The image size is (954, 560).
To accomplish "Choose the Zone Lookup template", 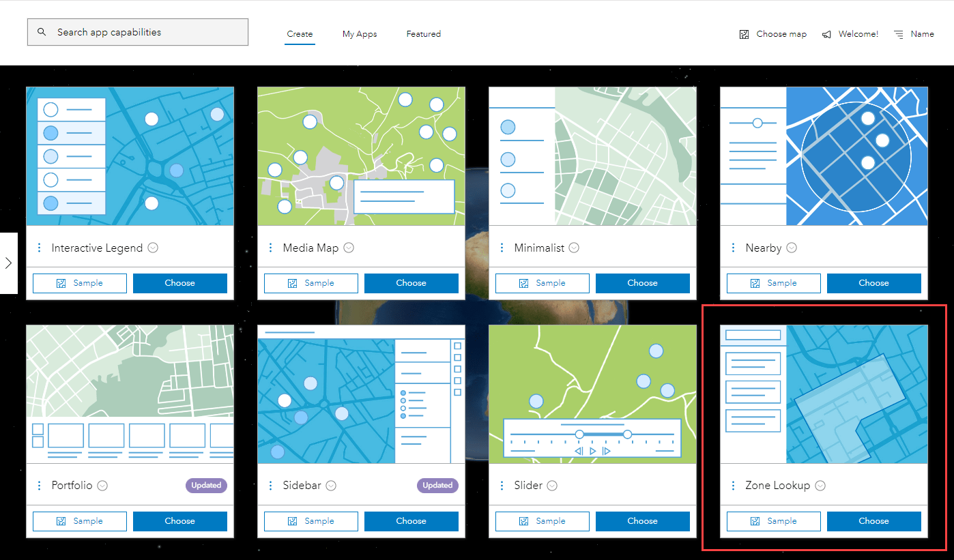I will coord(873,520).
